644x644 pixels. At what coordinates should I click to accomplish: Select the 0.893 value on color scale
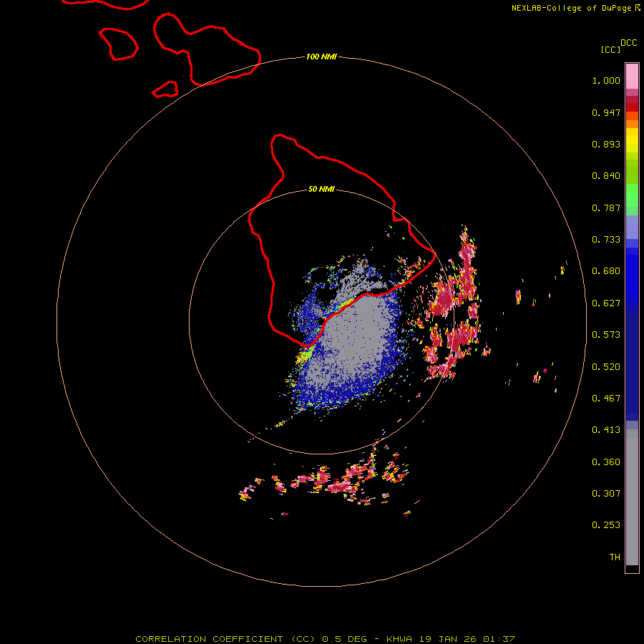(x=606, y=144)
